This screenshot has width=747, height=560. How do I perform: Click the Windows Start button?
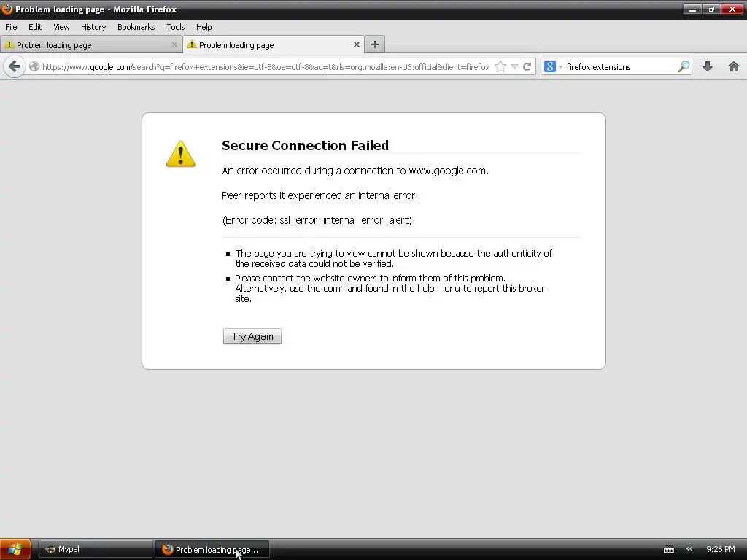(x=15, y=549)
